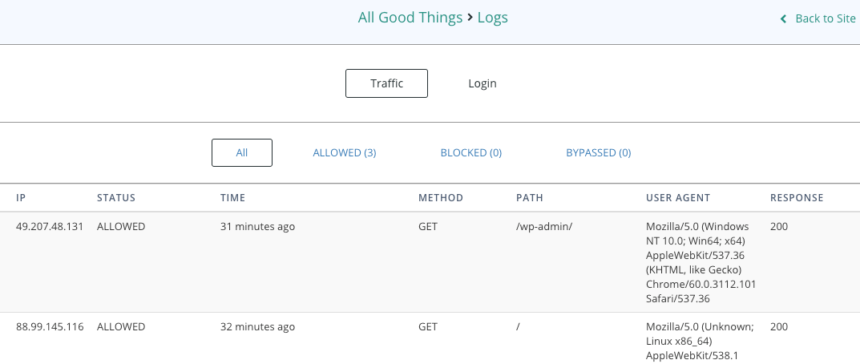Select IP address 49.207.48.131
This screenshot has width=860, height=364.
tap(49, 226)
